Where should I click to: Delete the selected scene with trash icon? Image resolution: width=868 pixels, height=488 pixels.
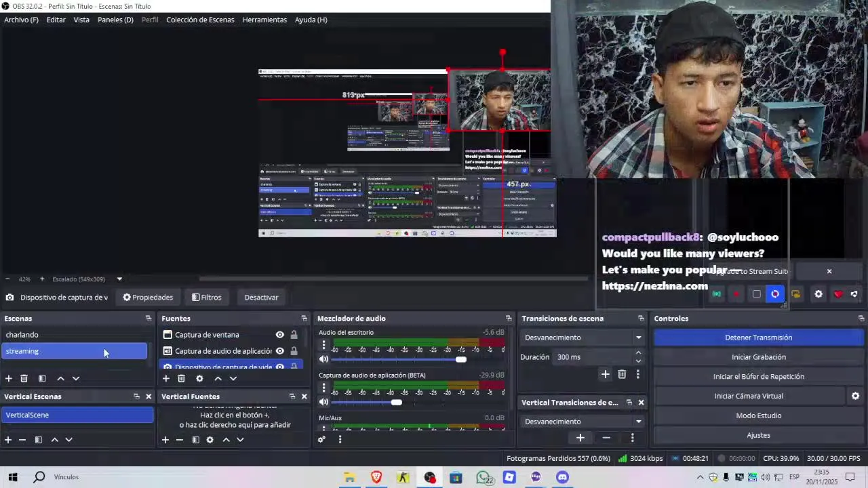click(24, 378)
